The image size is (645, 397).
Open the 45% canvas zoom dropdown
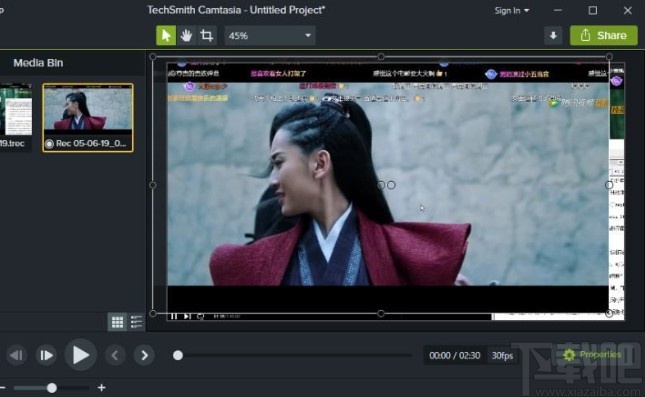(270, 36)
